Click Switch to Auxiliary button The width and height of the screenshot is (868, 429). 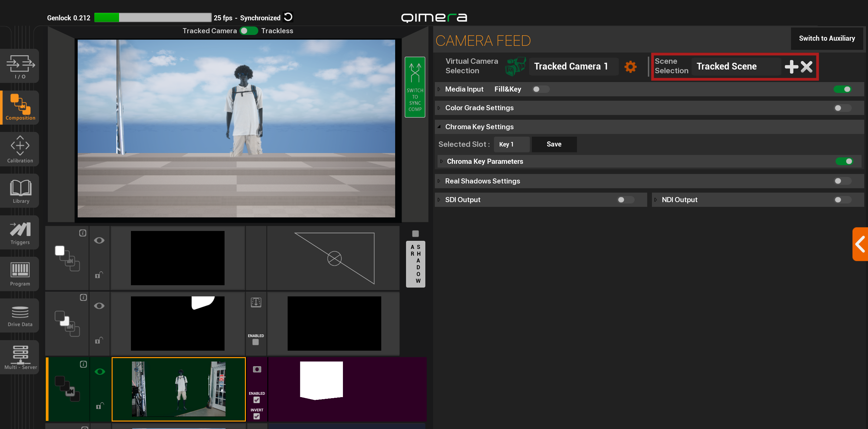click(827, 39)
